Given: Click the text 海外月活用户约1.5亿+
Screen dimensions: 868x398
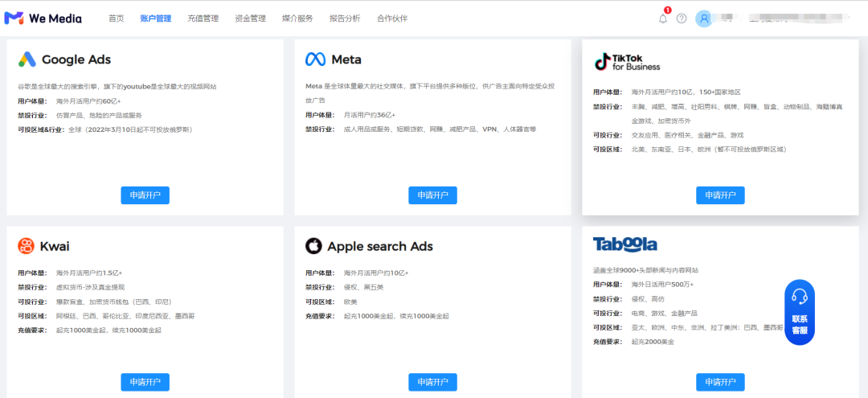Looking at the screenshot, I should coord(89,273).
